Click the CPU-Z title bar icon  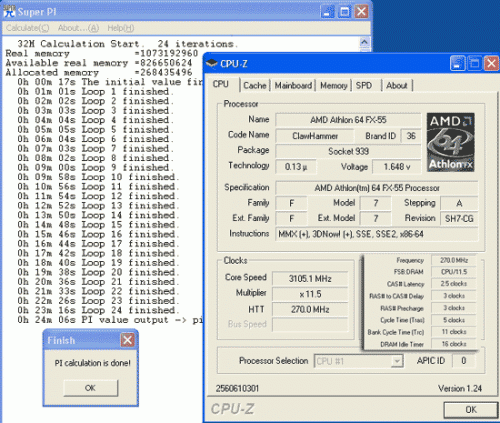tap(211, 63)
